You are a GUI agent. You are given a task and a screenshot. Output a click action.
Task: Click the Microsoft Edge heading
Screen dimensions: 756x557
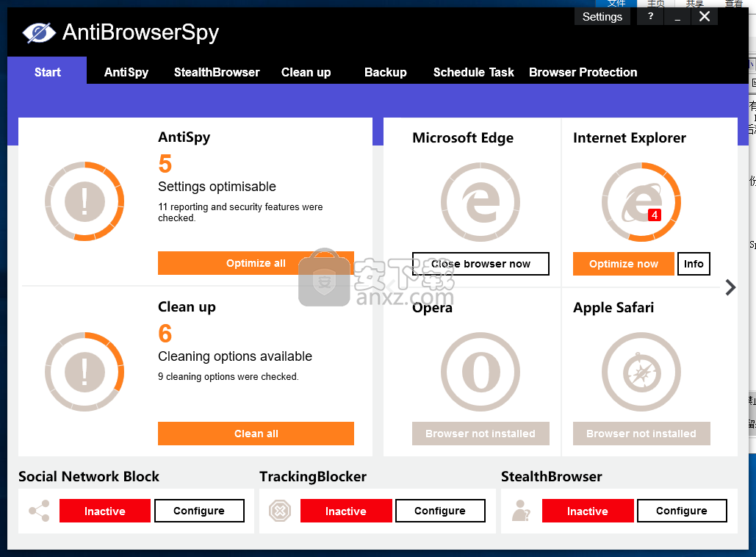click(x=463, y=138)
